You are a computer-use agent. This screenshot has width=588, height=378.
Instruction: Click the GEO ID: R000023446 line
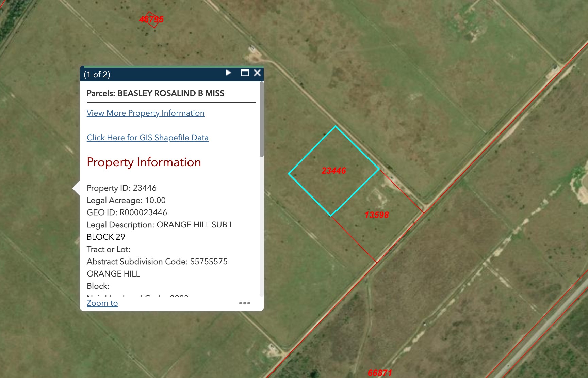[x=127, y=212]
